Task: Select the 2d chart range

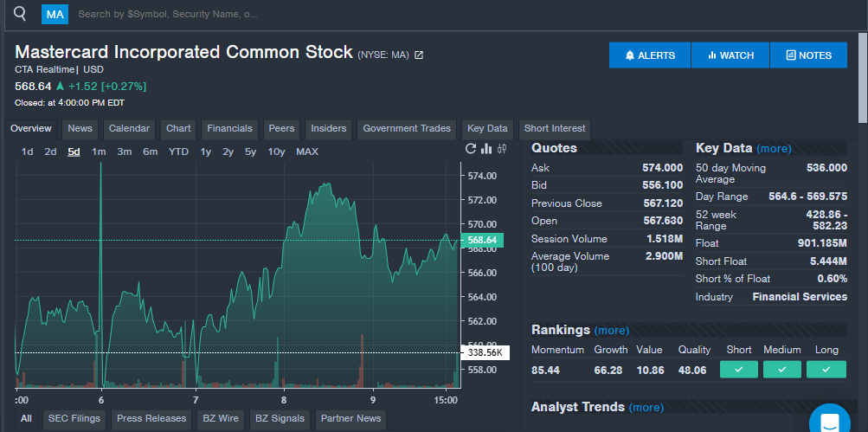Action: (x=50, y=152)
